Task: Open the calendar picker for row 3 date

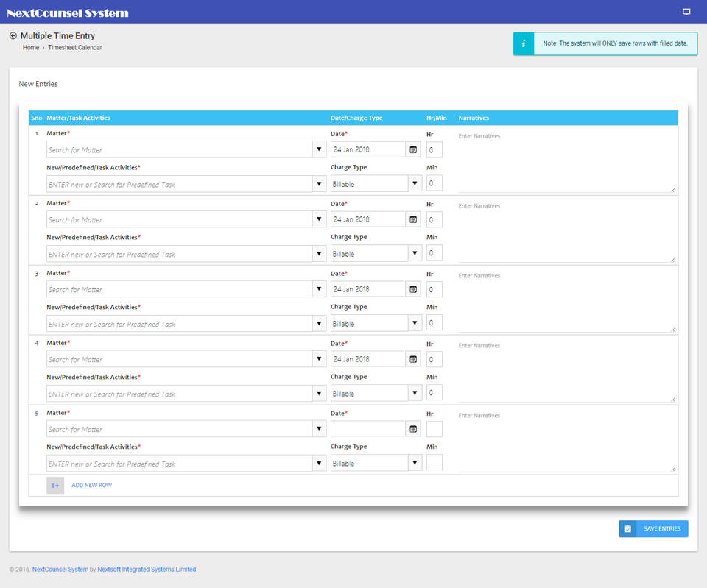Action: point(413,289)
